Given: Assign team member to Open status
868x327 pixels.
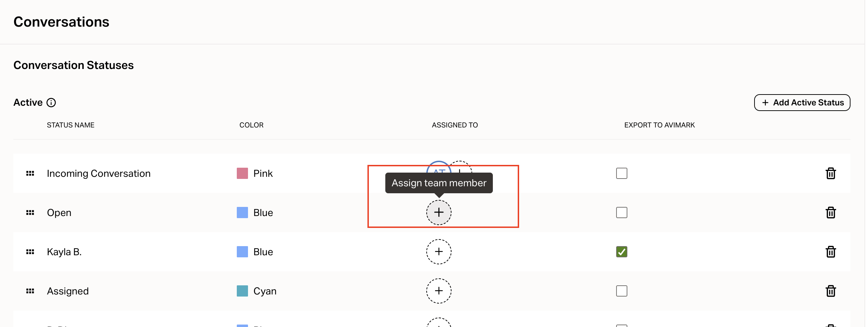Looking at the screenshot, I should 439,213.
